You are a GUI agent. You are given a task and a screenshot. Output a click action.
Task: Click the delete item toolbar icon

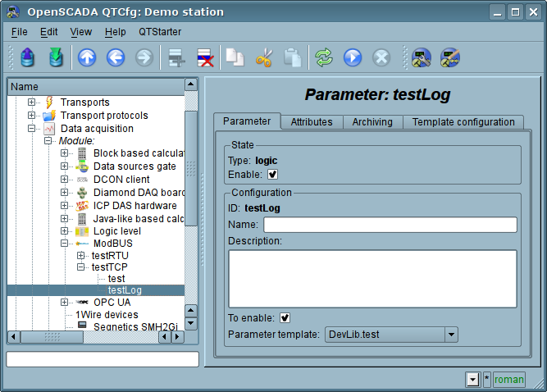[203, 57]
